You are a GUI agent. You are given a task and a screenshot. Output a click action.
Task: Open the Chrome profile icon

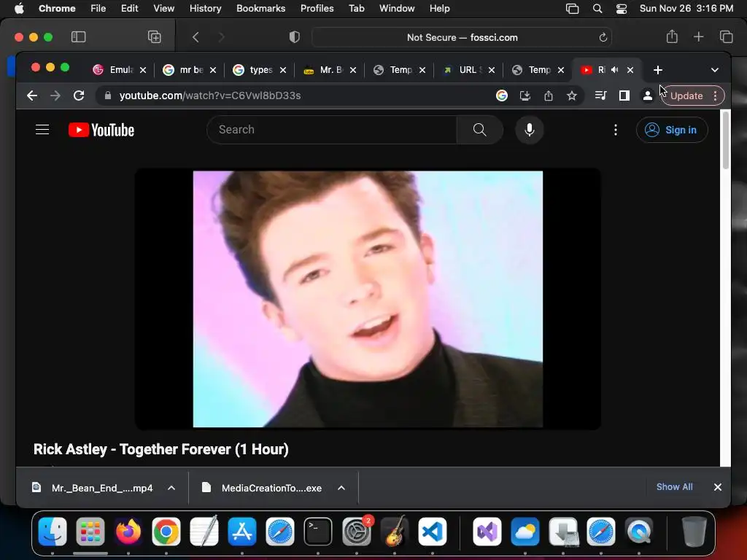(x=648, y=96)
